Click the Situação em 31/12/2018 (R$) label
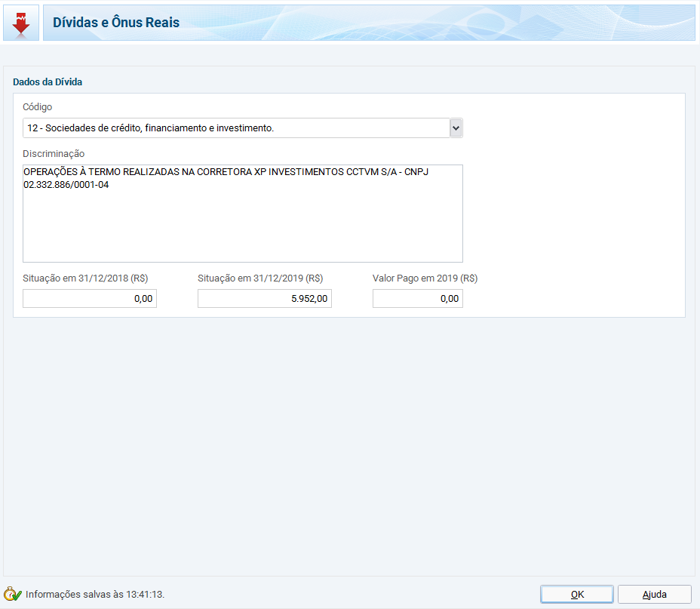Viewport: 700px width, 609px height. click(x=85, y=278)
